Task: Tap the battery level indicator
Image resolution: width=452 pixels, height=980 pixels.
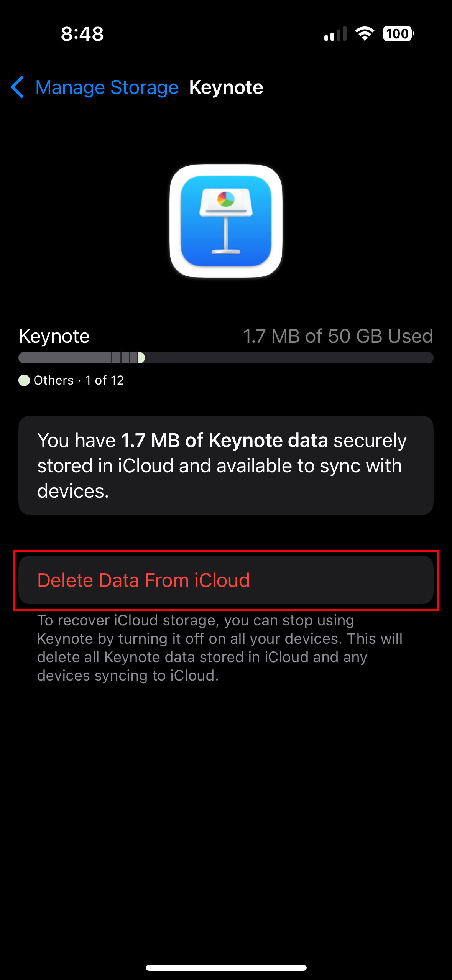Action: 398,34
